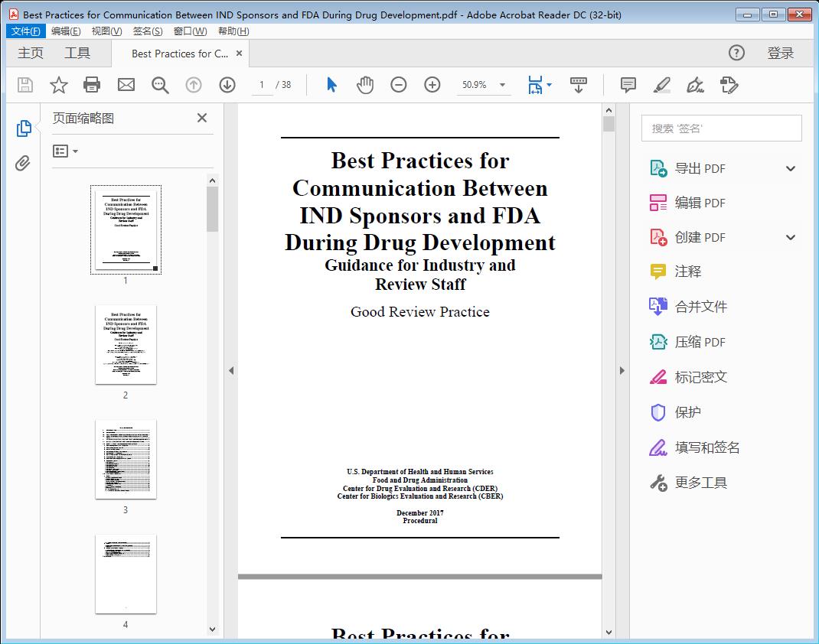Print the PDF document
This screenshot has width=819, height=644.
coord(92,85)
